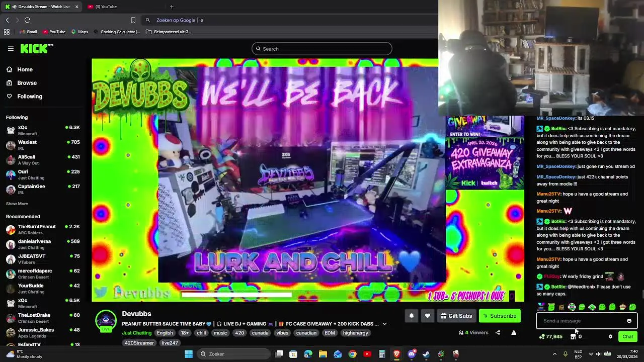Viewport: 644px width, 362px height.
Task: Click the browser back arrow
Action: pyautogui.click(x=8, y=20)
